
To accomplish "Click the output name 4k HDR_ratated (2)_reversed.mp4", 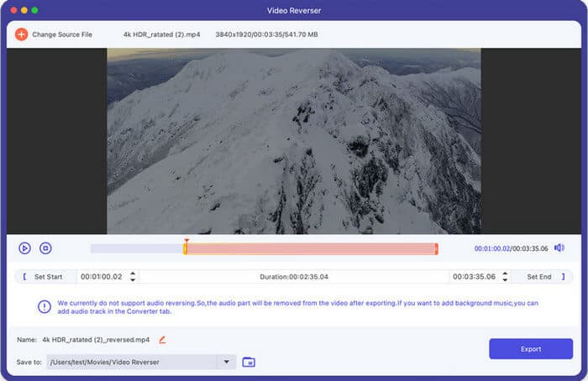I will (96, 340).
